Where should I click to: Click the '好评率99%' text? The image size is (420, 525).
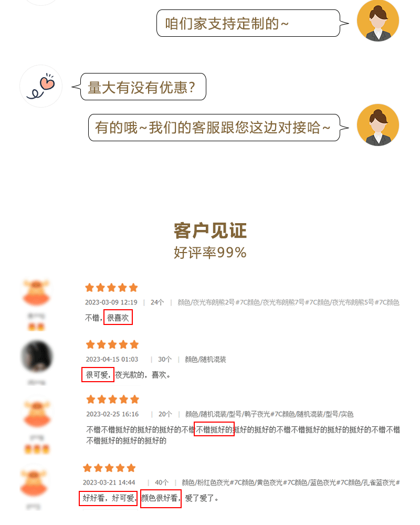click(x=210, y=253)
